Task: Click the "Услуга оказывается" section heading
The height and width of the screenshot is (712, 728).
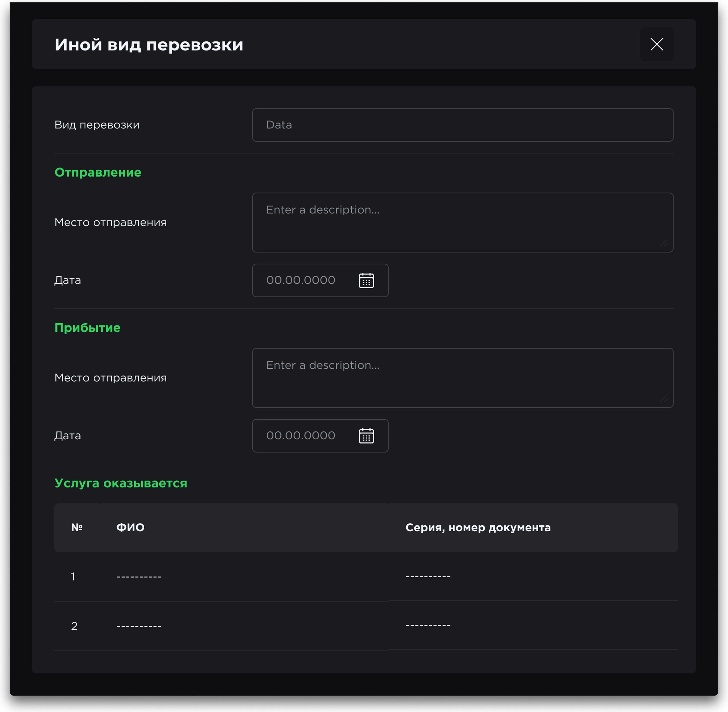Action: point(120,483)
